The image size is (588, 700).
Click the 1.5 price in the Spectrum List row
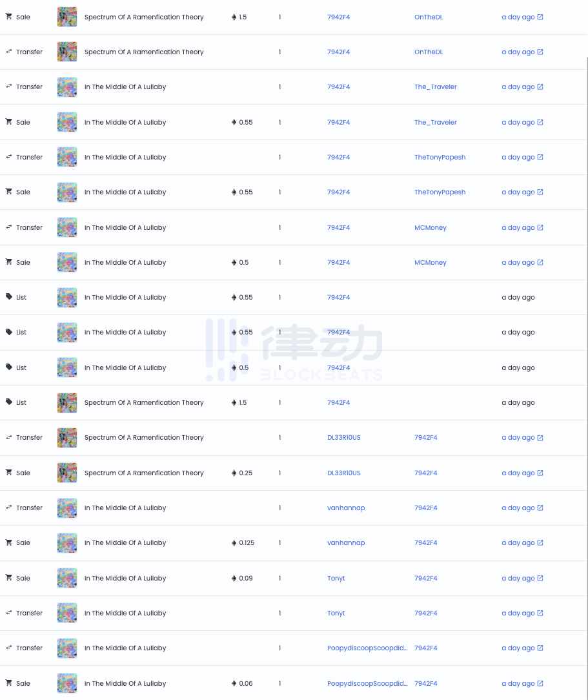coord(243,402)
